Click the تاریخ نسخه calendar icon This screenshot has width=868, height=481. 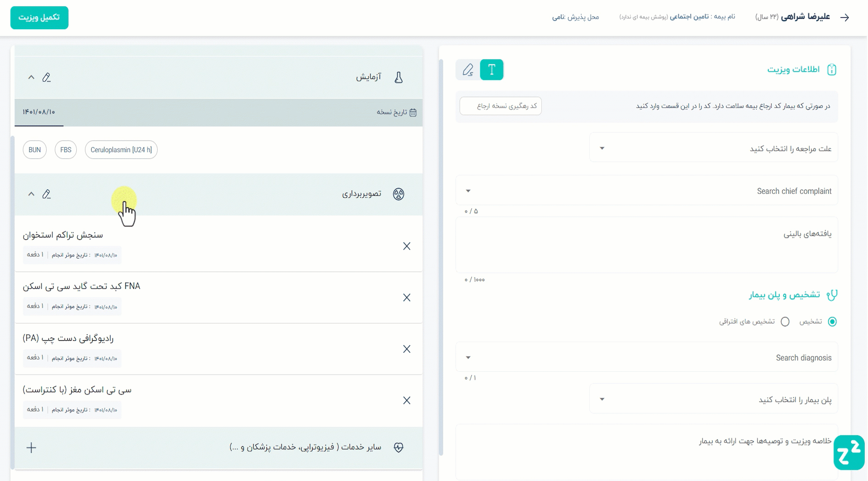point(413,112)
